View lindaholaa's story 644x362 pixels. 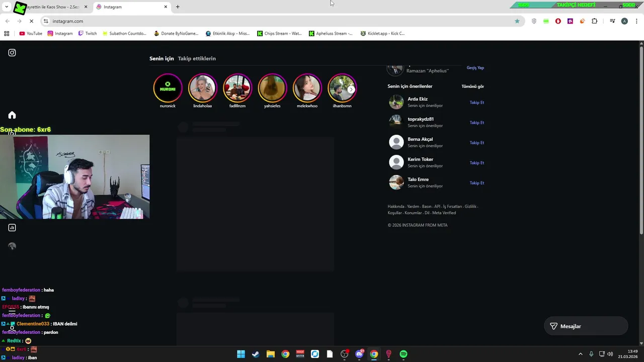[x=202, y=88]
